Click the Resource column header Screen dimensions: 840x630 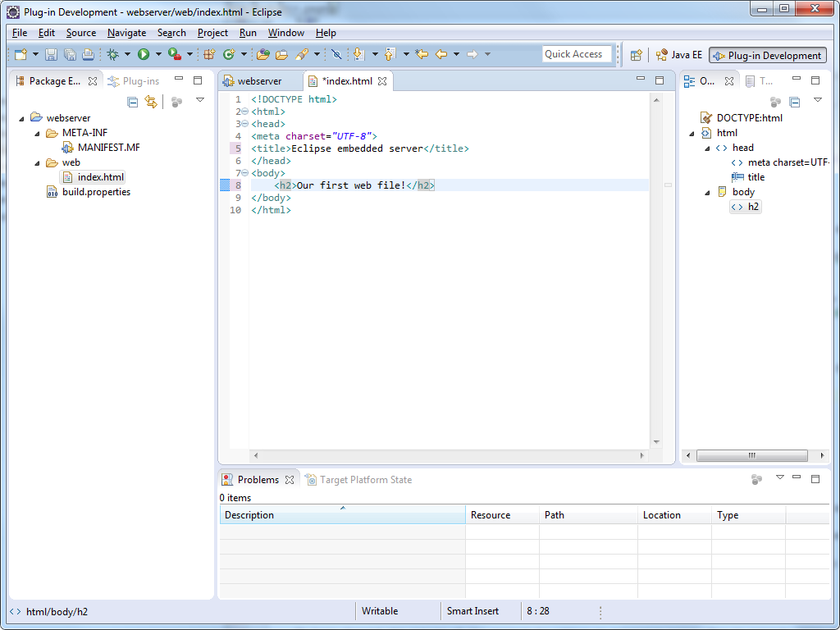[502, 515]
